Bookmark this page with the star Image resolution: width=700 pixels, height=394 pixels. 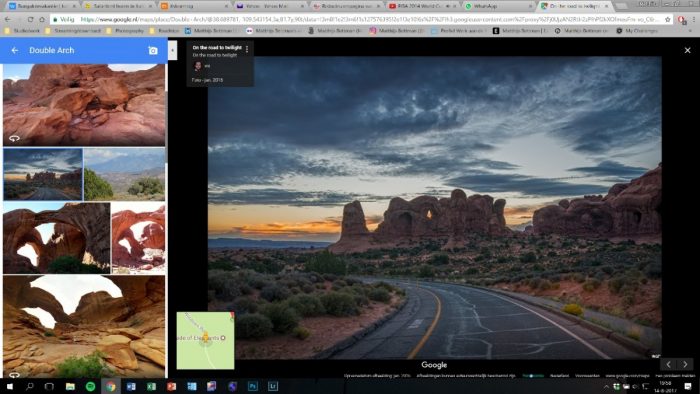pos(667,20)
